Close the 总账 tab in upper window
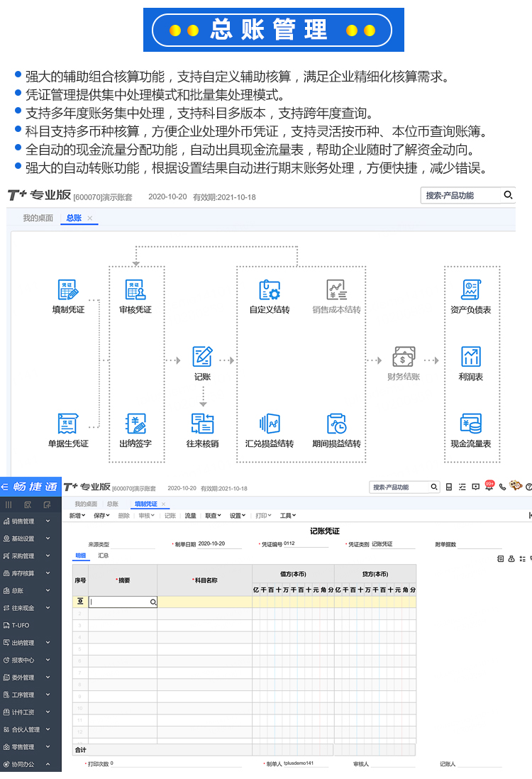Screen dimensions: 532x779 pos(90,218)
